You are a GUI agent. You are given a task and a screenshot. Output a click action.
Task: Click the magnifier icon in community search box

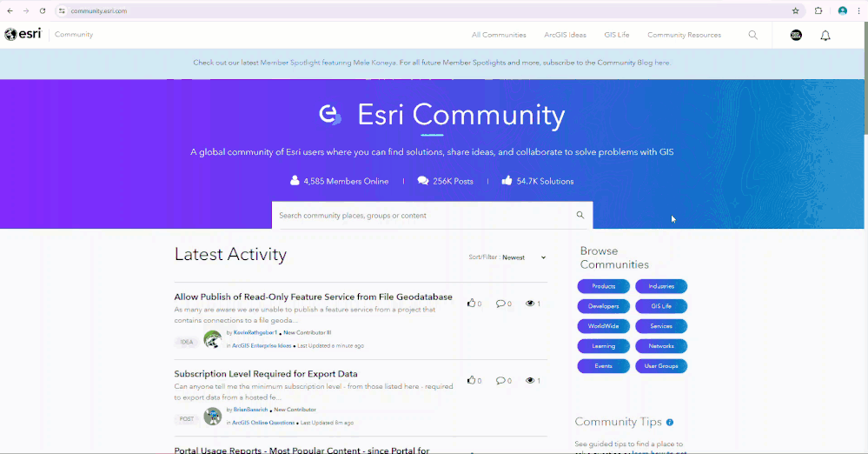coord(580,215)
